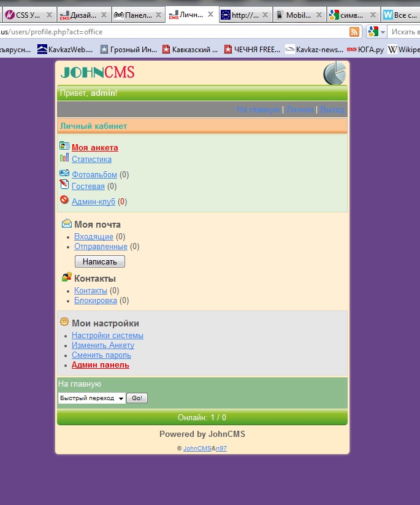Open the KavkazWeb bookmark
The image size is (420, 505).
(65, 49)
